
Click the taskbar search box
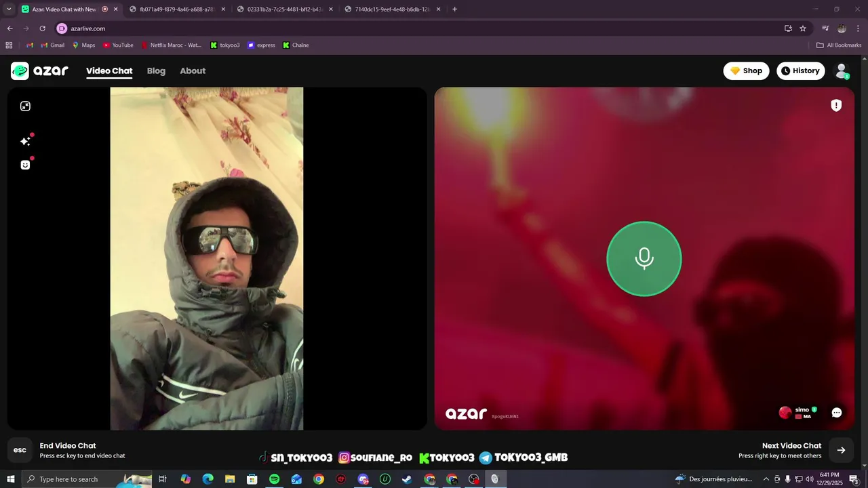point(87,479)
